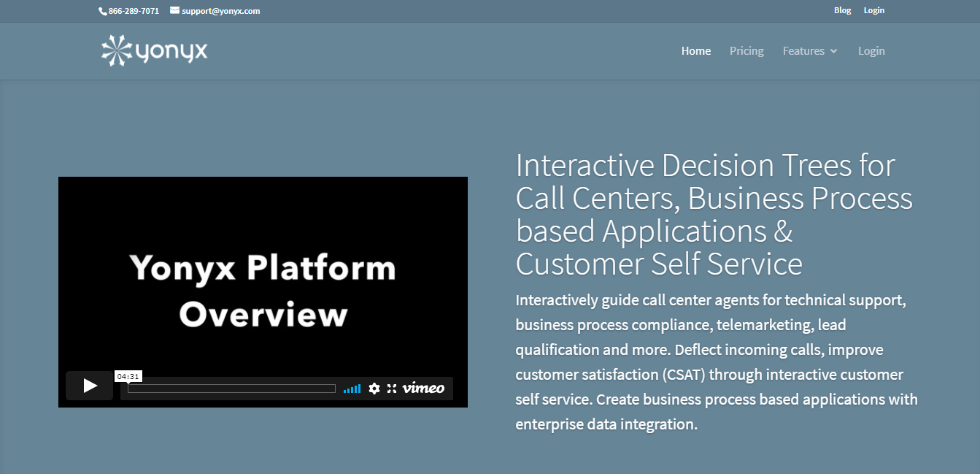980x474 pixels.
Task: Click the paragraph about guiding call center agents
Action: pos(716,362)
